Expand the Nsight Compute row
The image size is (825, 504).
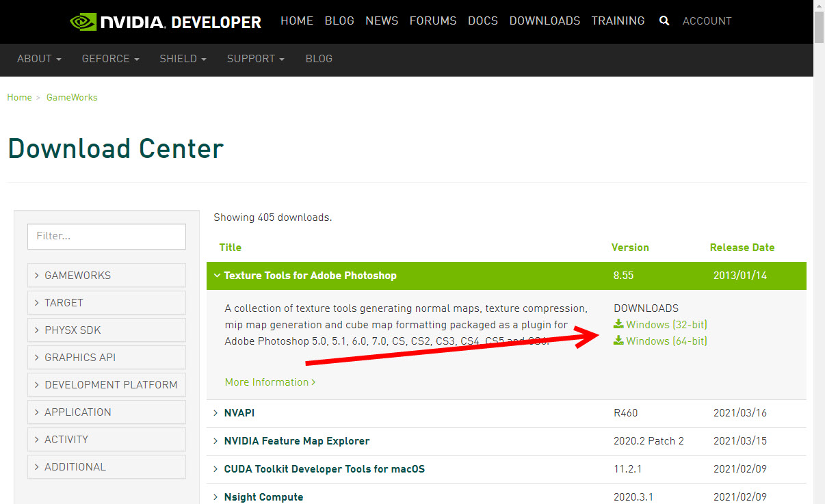click(x=506, y=494)
